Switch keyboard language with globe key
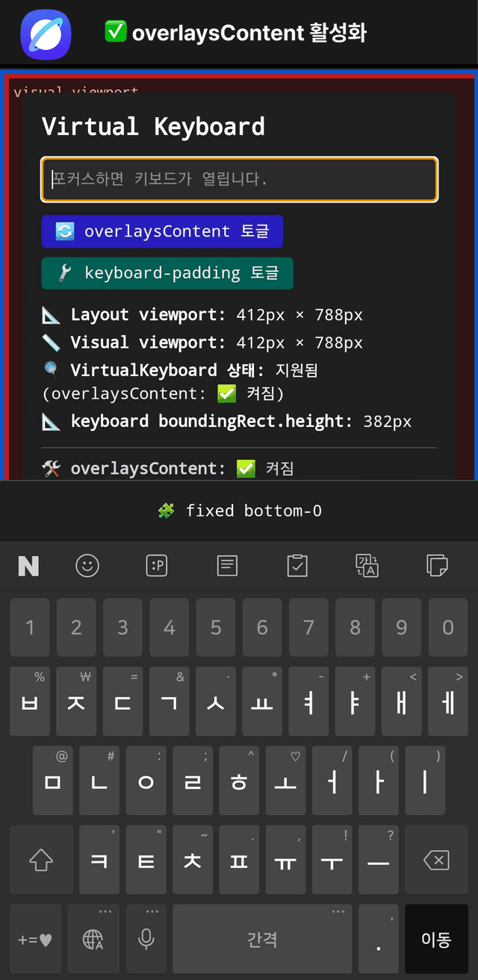478x980 pixels. 93,938
